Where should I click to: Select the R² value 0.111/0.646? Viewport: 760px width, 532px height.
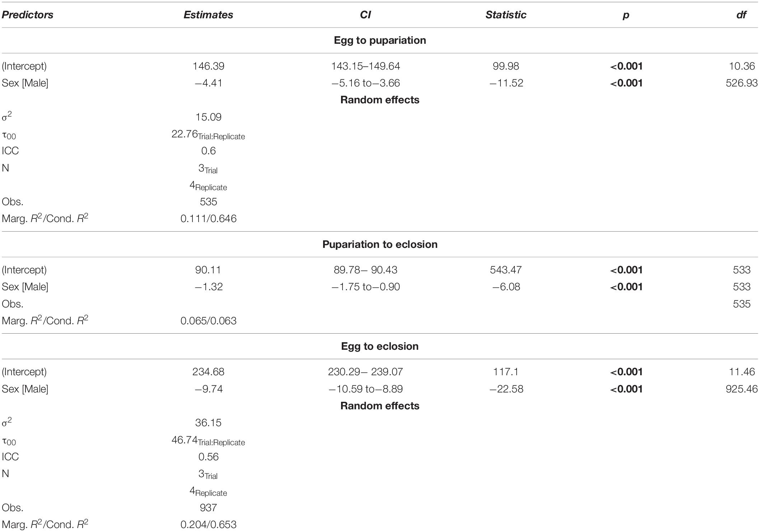[x=208, y=218]
